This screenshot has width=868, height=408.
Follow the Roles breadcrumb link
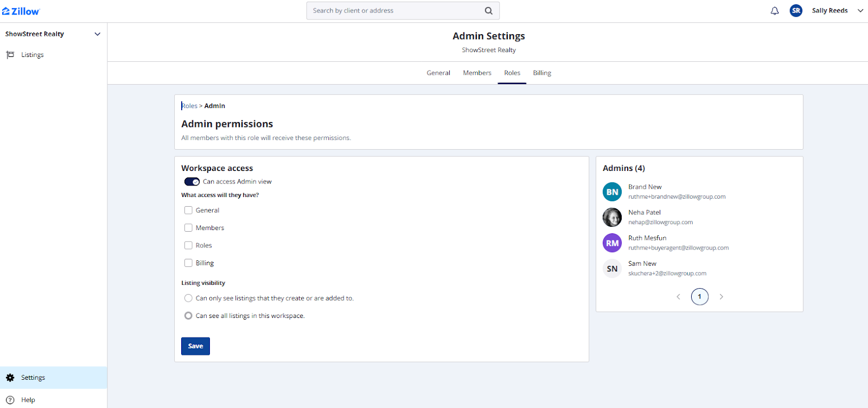pos(189,106)
